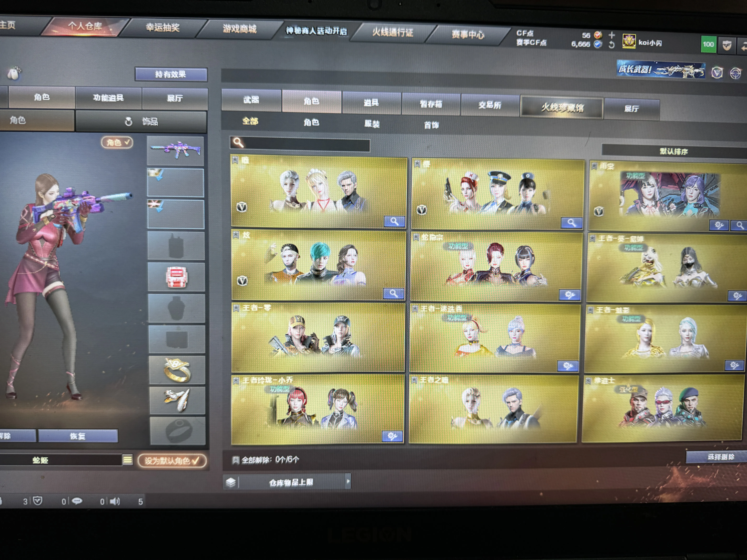This screenshot has height=560, width=747.
Task: Select the purple rifle weapon slot
Action: pyautogui.click(x=176, y=151)
